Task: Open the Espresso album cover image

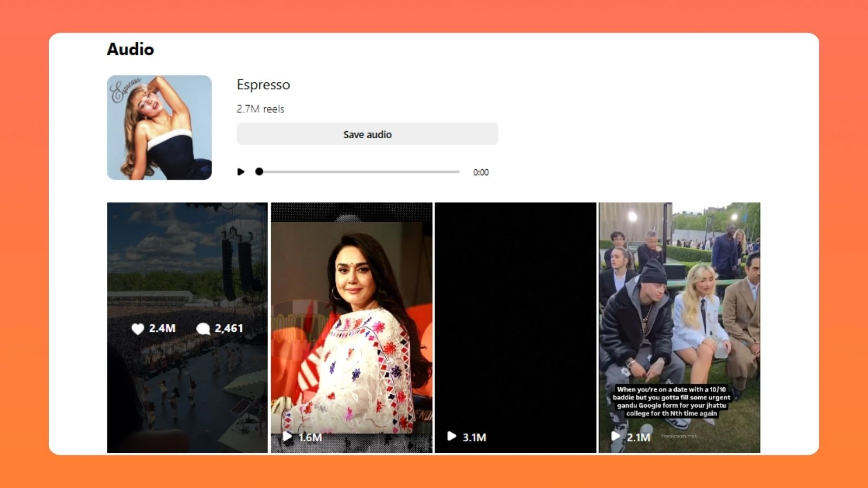Action: point(159,127)
